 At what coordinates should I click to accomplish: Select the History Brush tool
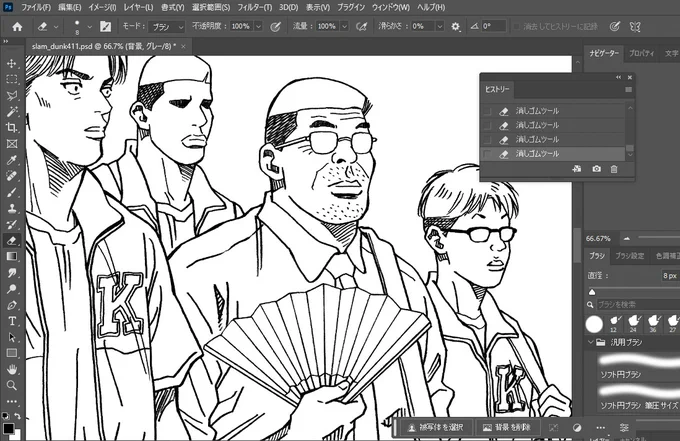click(x=12, y=224)
